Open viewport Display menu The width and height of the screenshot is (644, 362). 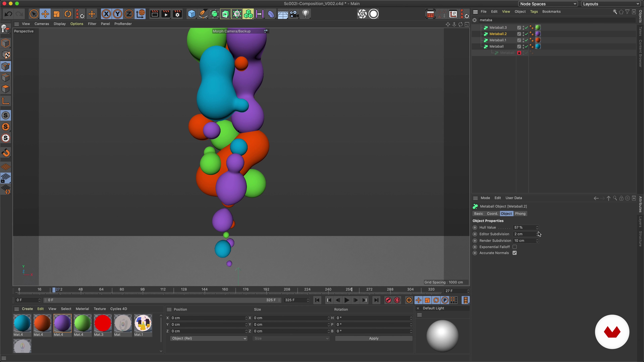[60, 24]
